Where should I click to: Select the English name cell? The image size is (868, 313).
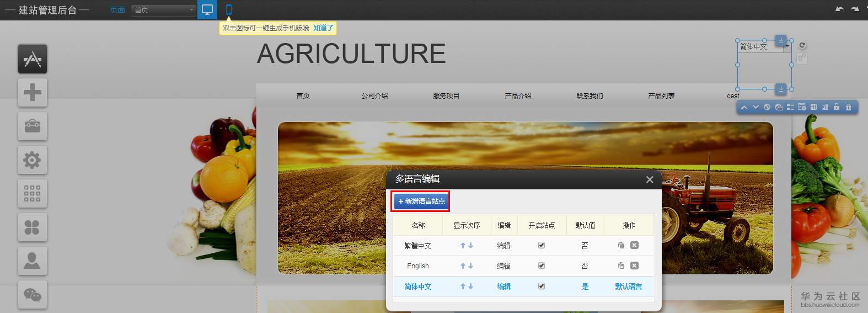418,266
